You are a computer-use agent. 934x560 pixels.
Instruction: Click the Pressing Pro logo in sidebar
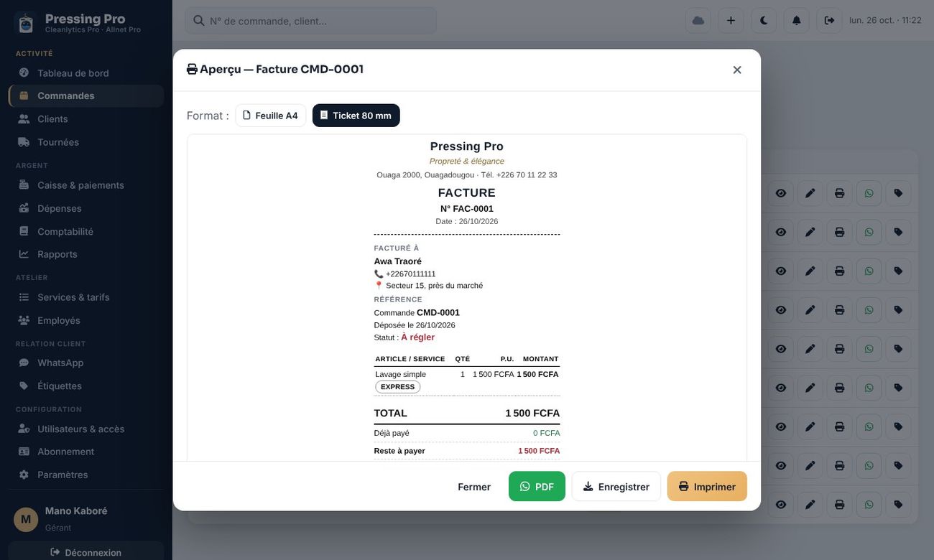click(x=26, y=23)
